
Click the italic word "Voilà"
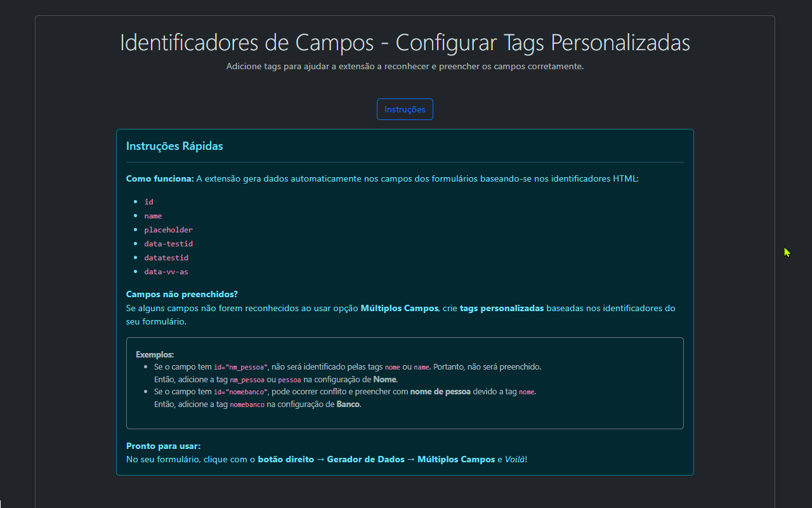(515, 459)
